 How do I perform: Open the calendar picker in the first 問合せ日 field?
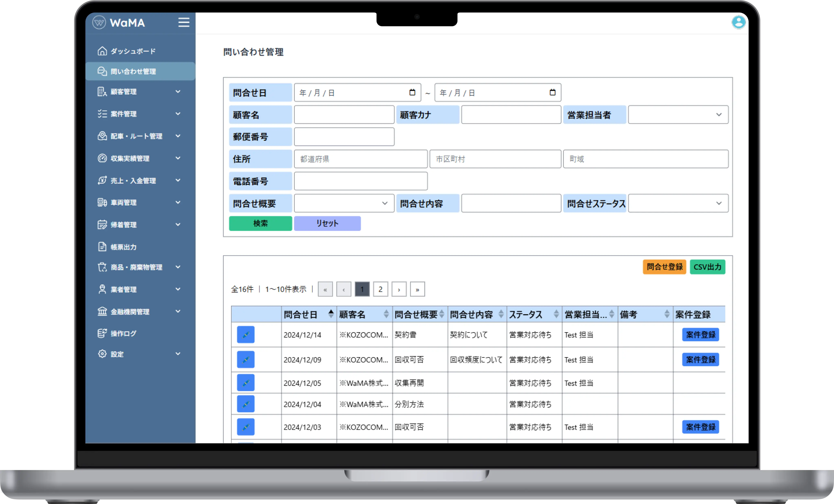(412, 92)
